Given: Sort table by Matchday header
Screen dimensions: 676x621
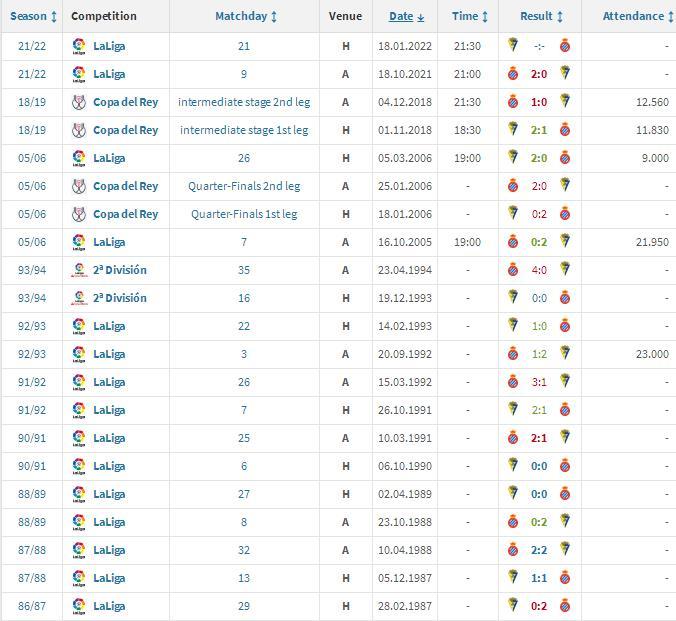Looking at the screenshot, I should (246, 16).
